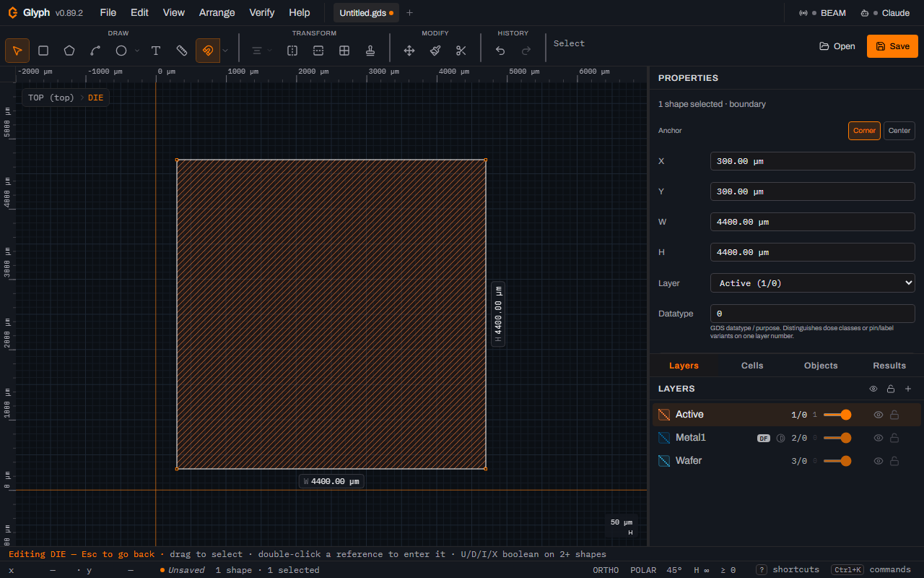Viewport: 924px width, 578px height.
Task: Open the Array grid transform tool
Action: point(344,51)
